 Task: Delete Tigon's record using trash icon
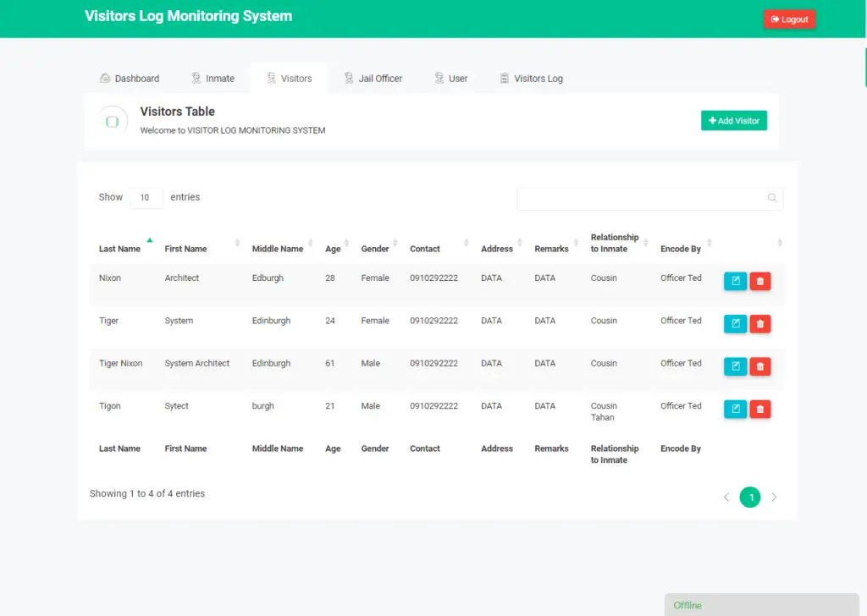(760, 409)
